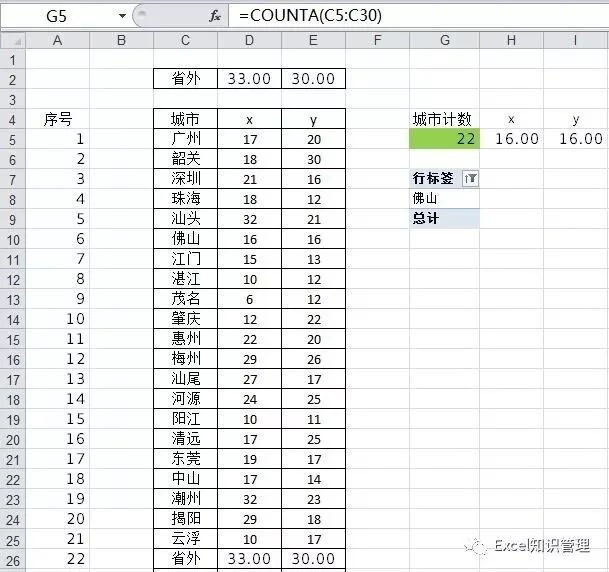
Task: Select row 1 header
Action: pos(13,60)
